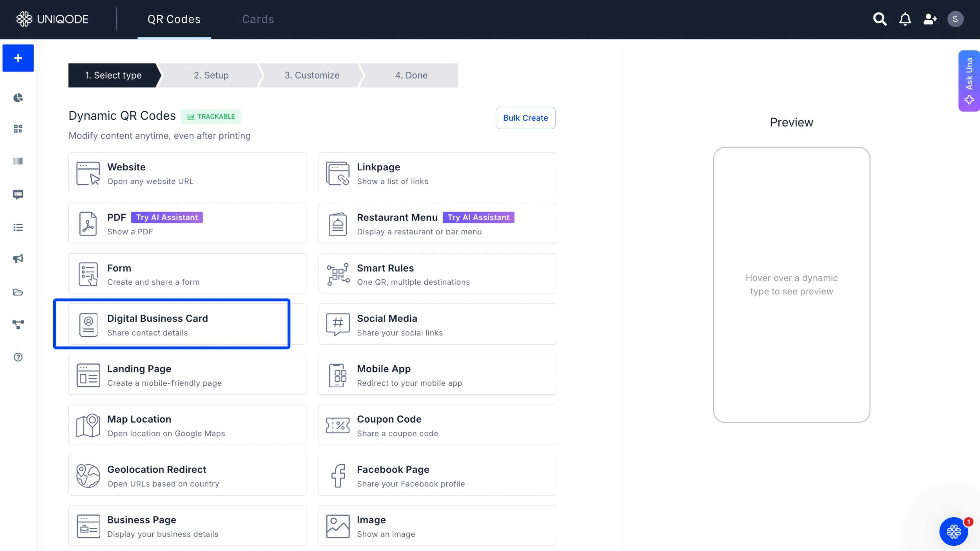Select 'Share contact details' text

[x=148, y=333]
